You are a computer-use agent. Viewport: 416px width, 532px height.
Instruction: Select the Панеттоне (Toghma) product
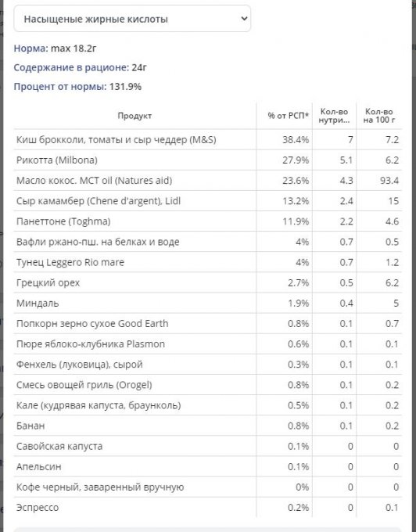pos(208,221)
